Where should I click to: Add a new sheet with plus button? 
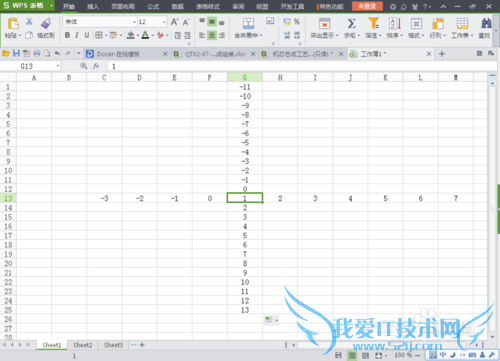pyautogui.click(x=142, y=345)
